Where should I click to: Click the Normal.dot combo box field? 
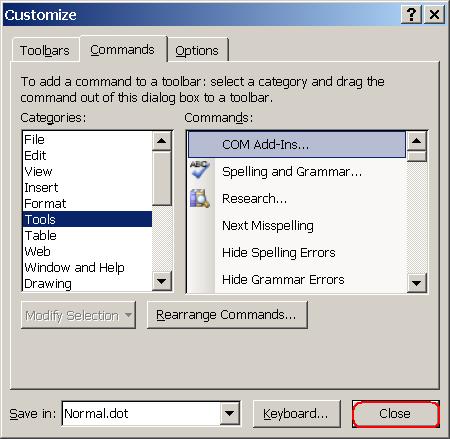tap(151, 413)
